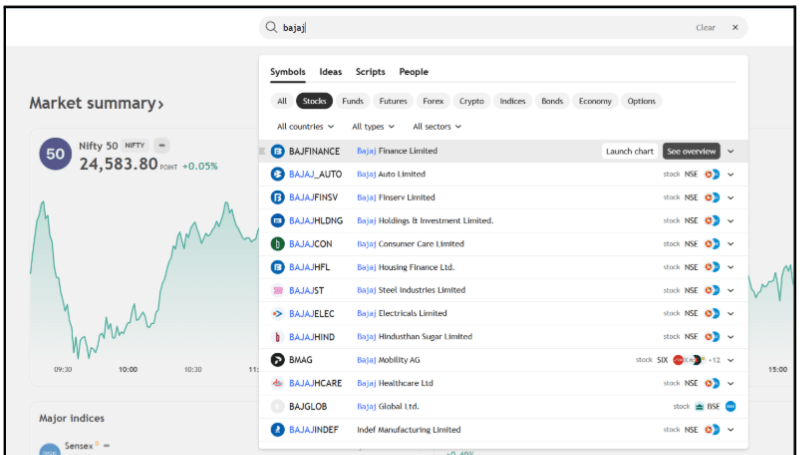Click the BAJAJHIND logo icon
Image resolution: width=800 pixels, height=455 pixels.
pos(278,337)
